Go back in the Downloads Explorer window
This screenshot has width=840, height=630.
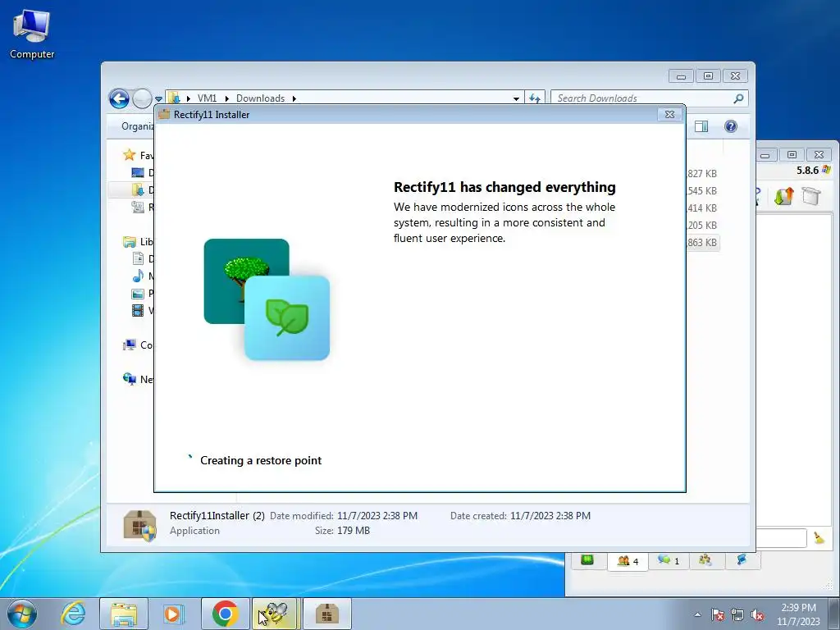[x=119, y=98]
